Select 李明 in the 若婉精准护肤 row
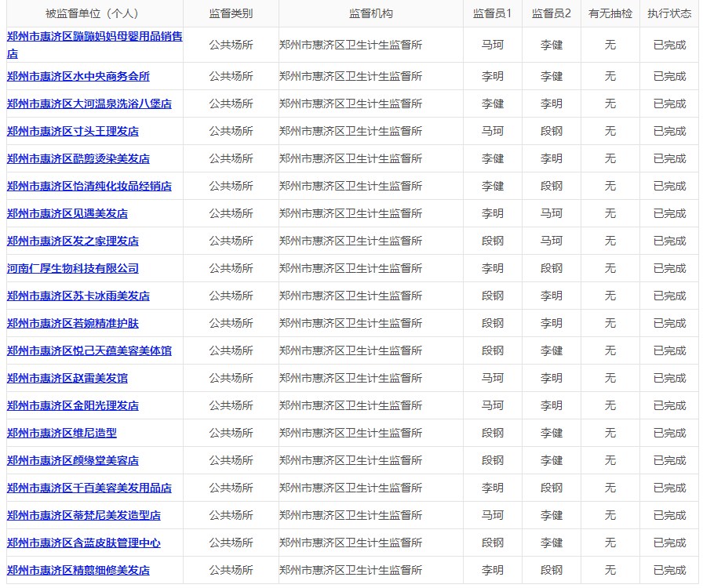703x588 pixels. [x=552, y=323]
